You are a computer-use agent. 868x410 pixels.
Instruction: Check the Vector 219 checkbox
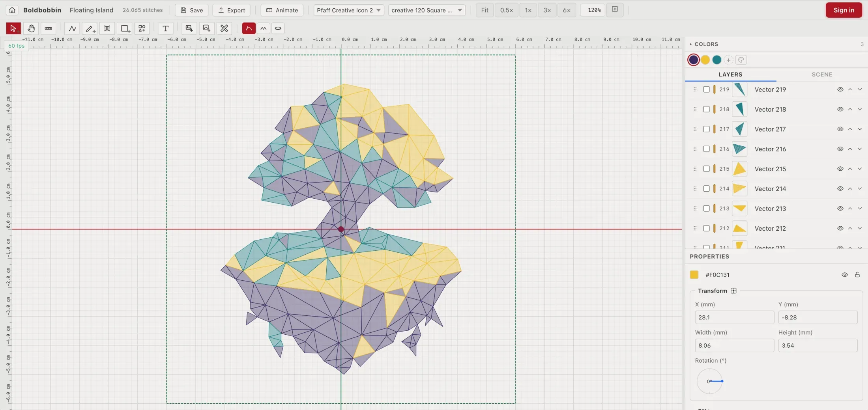tap(707, 89)
